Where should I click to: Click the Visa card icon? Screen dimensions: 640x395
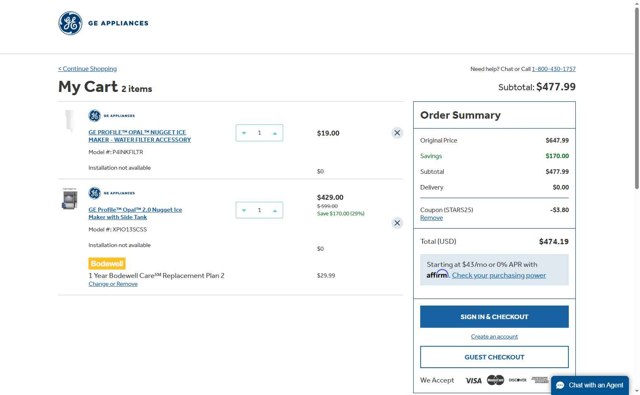coord(473,380)
